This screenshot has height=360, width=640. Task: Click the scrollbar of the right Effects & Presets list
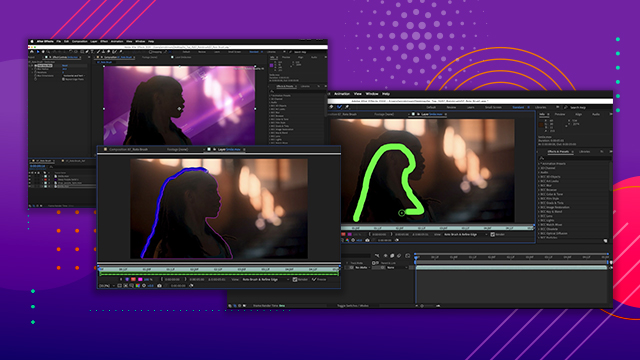click(x=611, y=176)
